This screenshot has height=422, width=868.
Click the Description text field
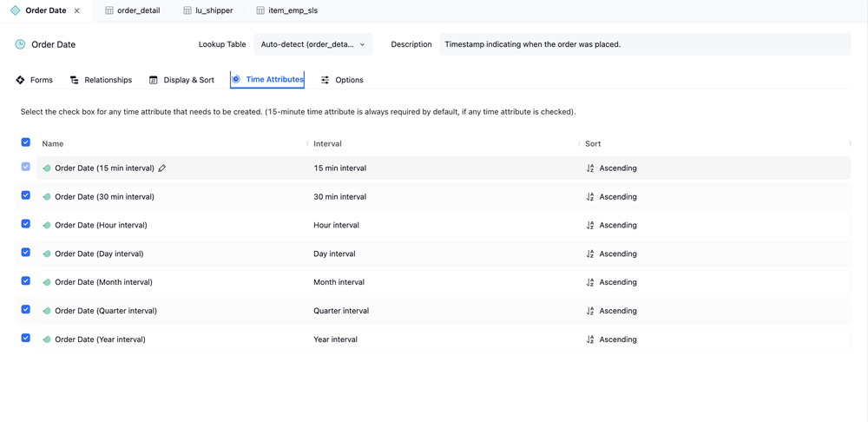coord(644,44)
